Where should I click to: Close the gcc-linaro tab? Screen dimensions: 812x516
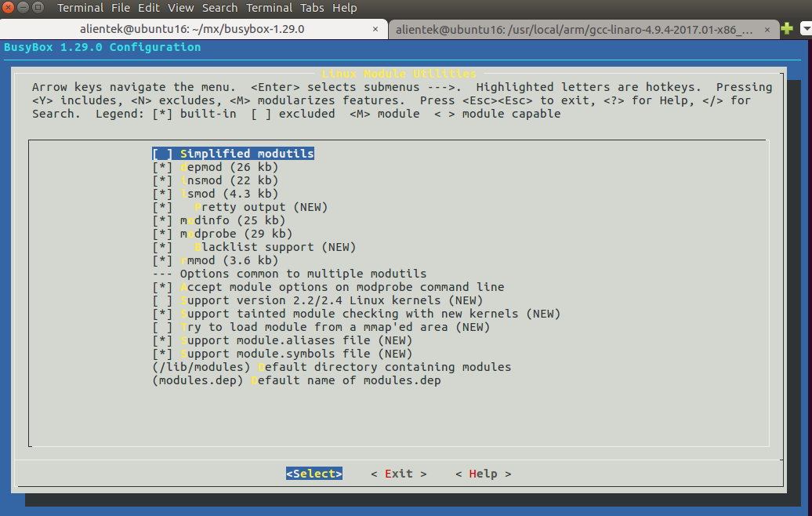click(767, 30)
